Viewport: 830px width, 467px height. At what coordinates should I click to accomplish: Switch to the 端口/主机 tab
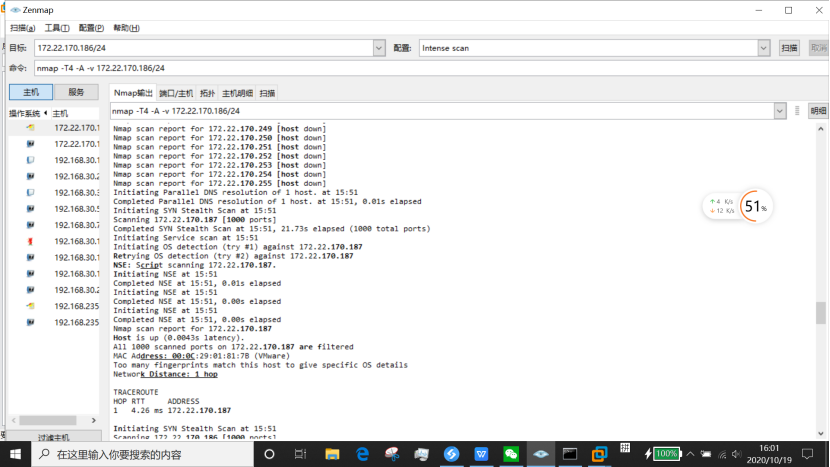click(176, 93)
